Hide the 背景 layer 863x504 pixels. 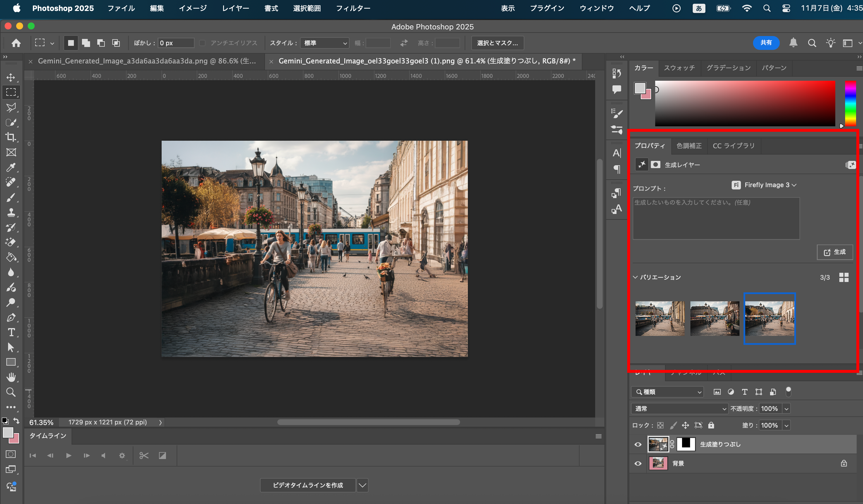(x=638, y=464)
